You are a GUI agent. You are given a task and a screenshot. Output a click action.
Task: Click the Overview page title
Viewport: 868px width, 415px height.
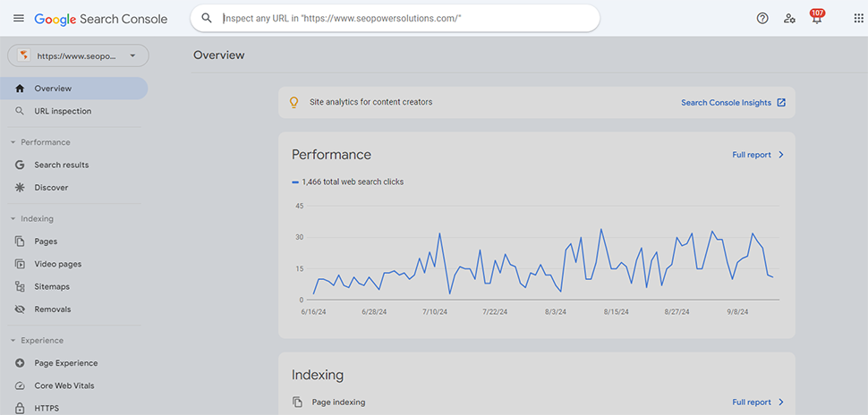218,55
